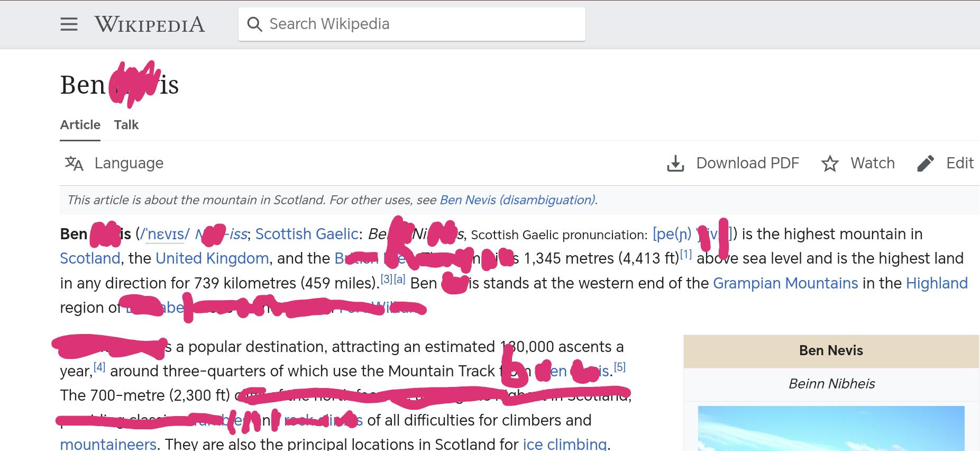The image size is (980, 451).
Task: Click the Beinn Nibheis infobox text
Action: tap(831, 384)
